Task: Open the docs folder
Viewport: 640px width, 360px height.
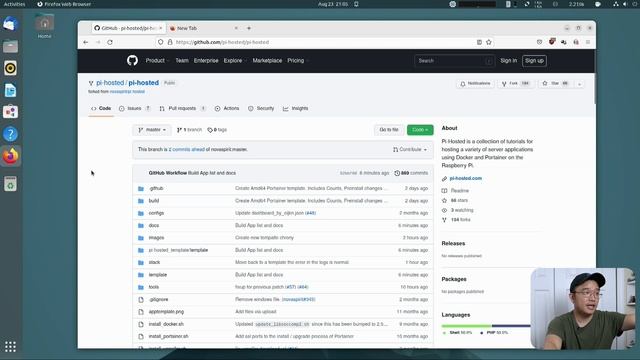Action: (154, 225)
